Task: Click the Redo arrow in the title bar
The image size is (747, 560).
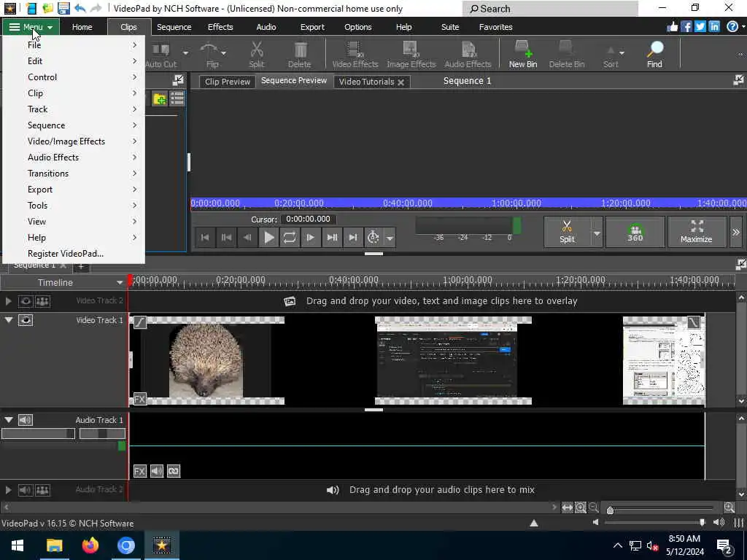Action: coord(96,8)
